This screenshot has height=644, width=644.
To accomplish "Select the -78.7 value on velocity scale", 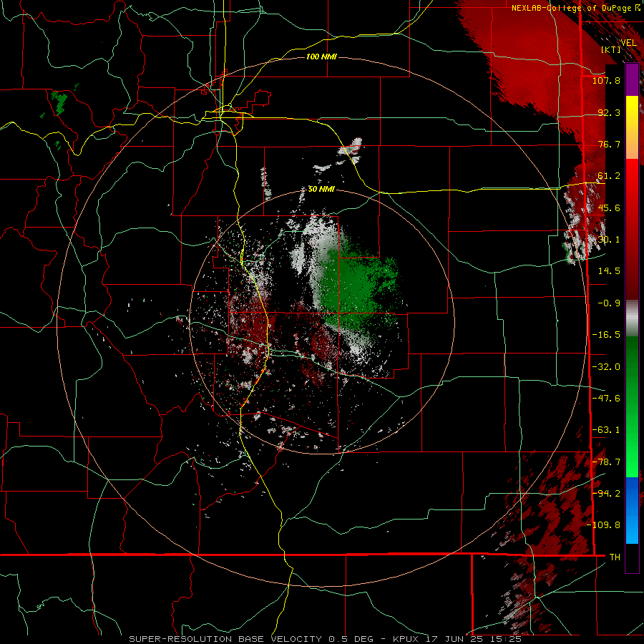I will point(606,462).
